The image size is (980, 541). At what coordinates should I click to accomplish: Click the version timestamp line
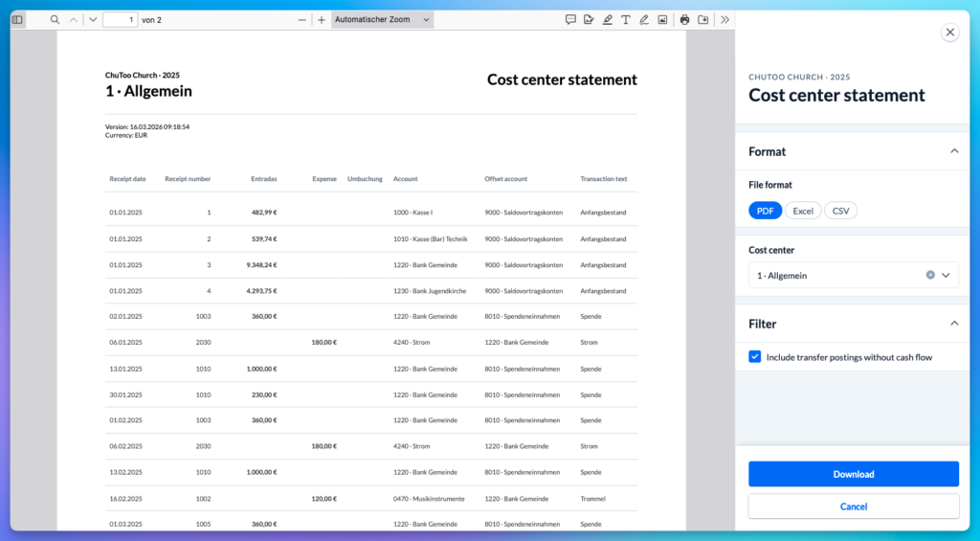click(146, 127)
